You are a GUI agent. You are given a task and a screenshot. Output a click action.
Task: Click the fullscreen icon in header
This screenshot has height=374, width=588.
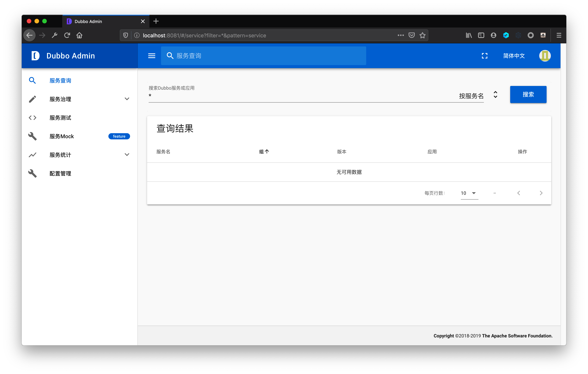point(484,56)
